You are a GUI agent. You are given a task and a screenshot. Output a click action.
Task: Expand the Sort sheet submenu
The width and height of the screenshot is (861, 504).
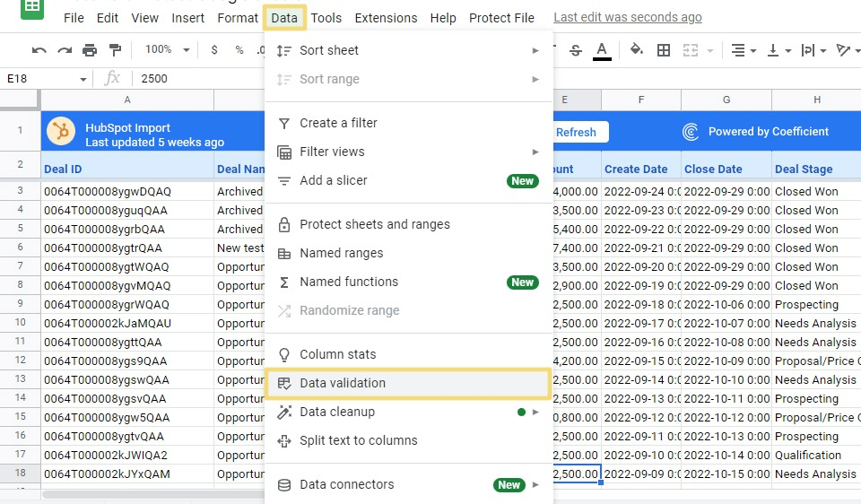(x=535, y=50)
